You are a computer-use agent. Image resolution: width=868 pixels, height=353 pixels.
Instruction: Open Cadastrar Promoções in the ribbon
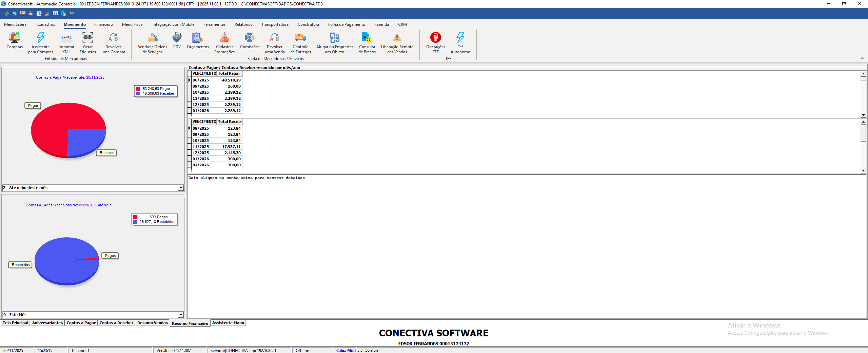224,38
